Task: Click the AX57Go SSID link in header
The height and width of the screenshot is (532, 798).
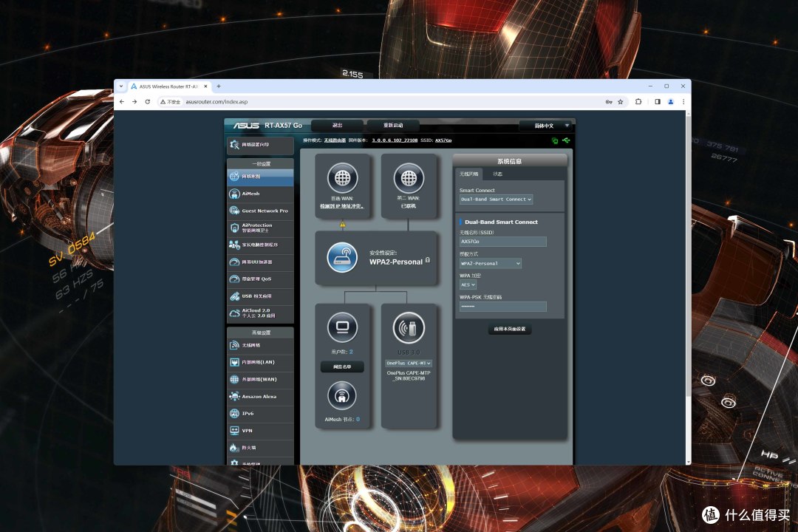Action: tap(443, 140)
